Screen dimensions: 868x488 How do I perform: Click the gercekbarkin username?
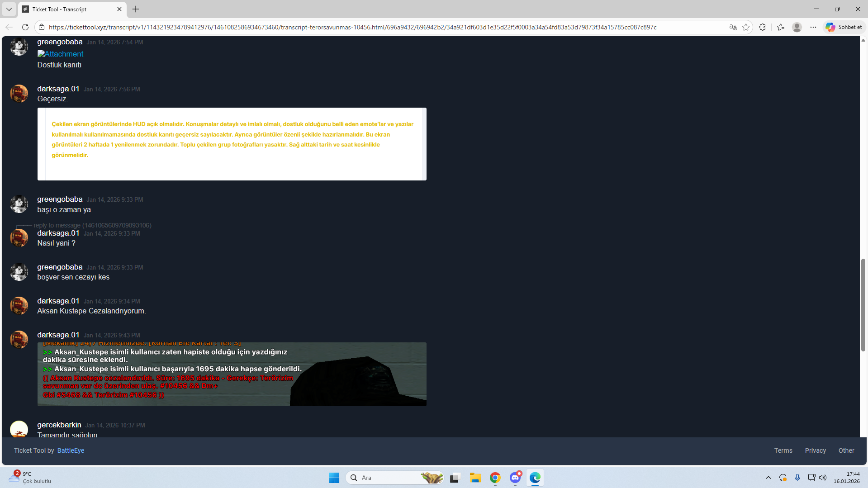tap(59, 425)
